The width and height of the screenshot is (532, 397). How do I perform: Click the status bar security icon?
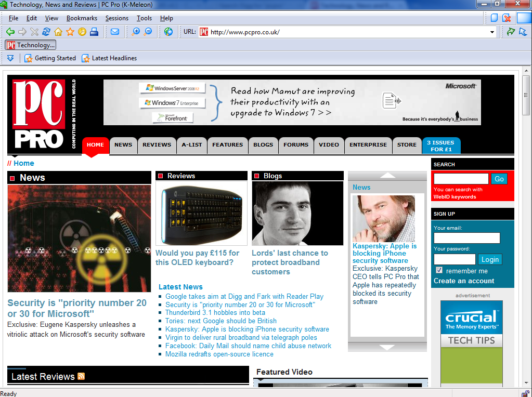pyautogui.click(x=526, y=393)
